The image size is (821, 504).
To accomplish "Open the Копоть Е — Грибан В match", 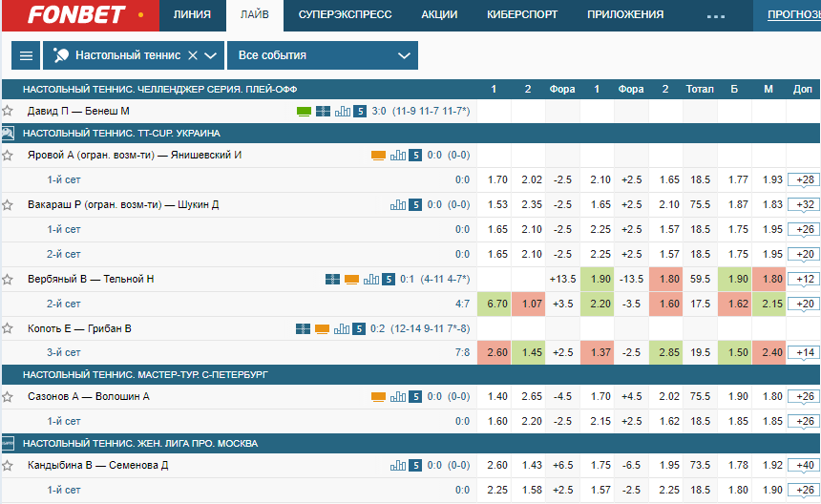I will coord(79,328).
